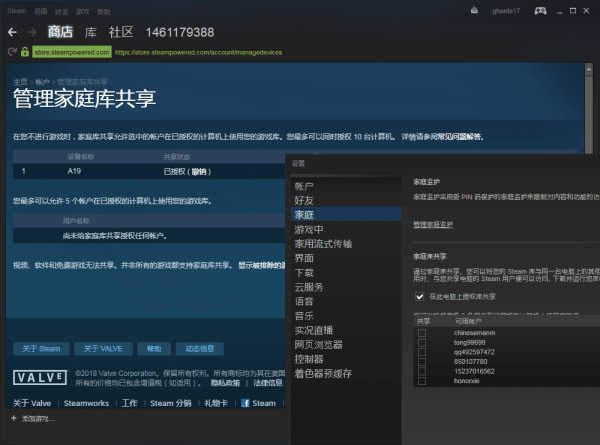This screenshot has width=600, height=445.
Task: Click the plus icon beside 添加游戏
Action: [14, 418]
